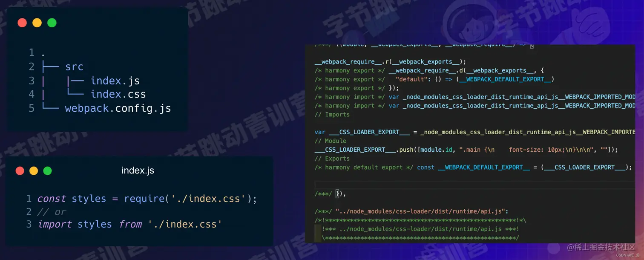Click the '/***/ "../node_modules/css-loader/dist/runtime/api.js":' line
This screenshot has height=260, width=644.
pyautogui.click(x=412, y=211)
